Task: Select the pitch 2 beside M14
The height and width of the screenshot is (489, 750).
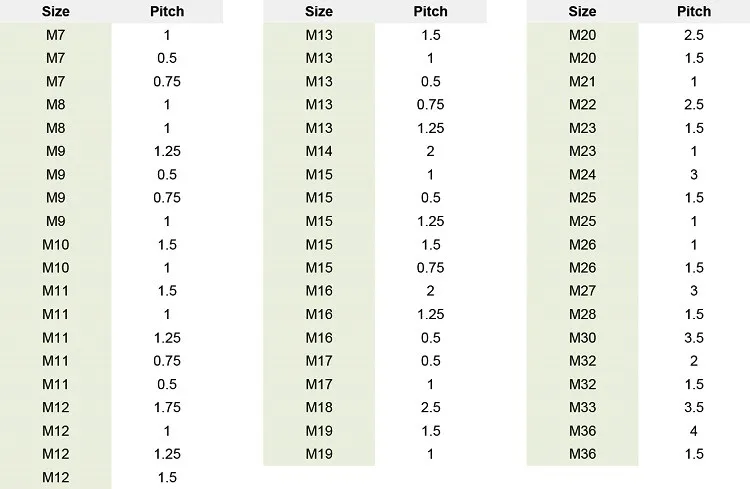Action: [x=431, y=151]
